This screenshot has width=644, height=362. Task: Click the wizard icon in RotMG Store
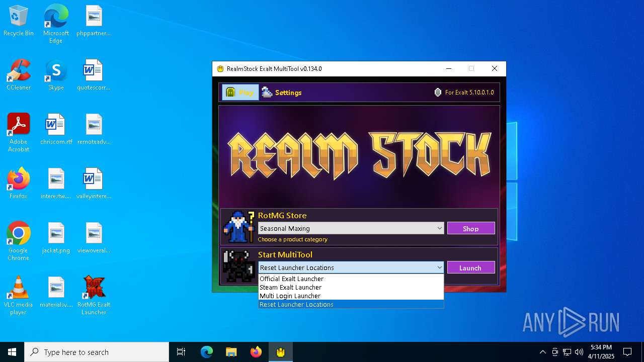click(x=238, y=227)
